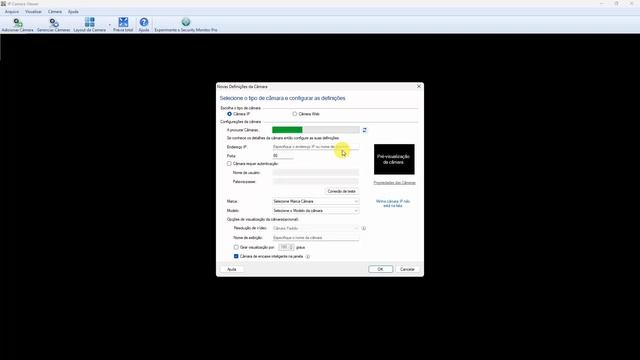
Task: Click the Ajuda question mark toolbar icon
Action: coord(144,24)
